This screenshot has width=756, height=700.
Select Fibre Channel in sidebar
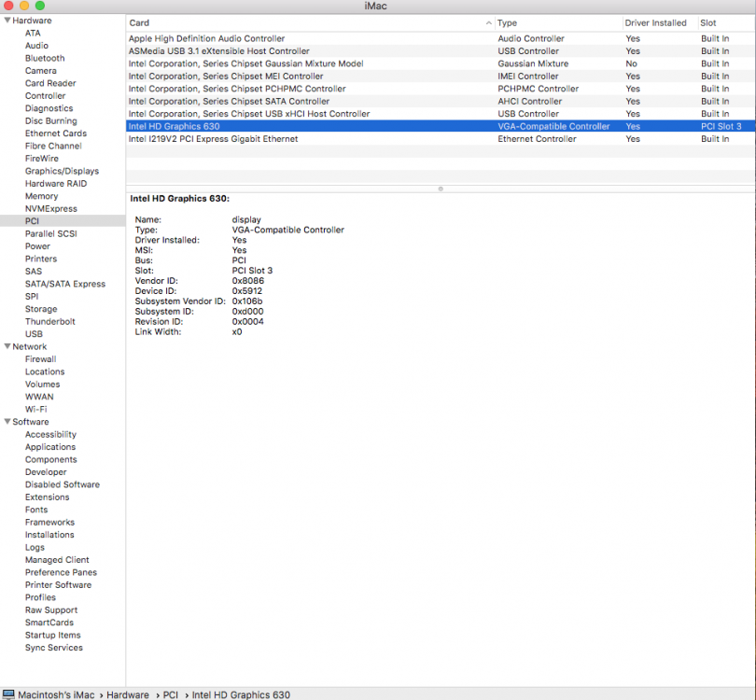[x=53, y=146]
